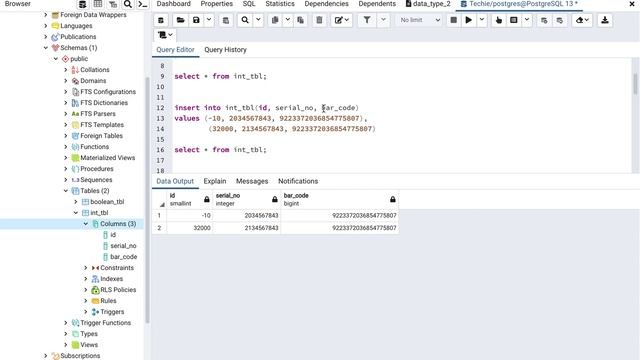Collapse the public schema node
The height and width of the screenshot is (360, 640).
point(56,59)
